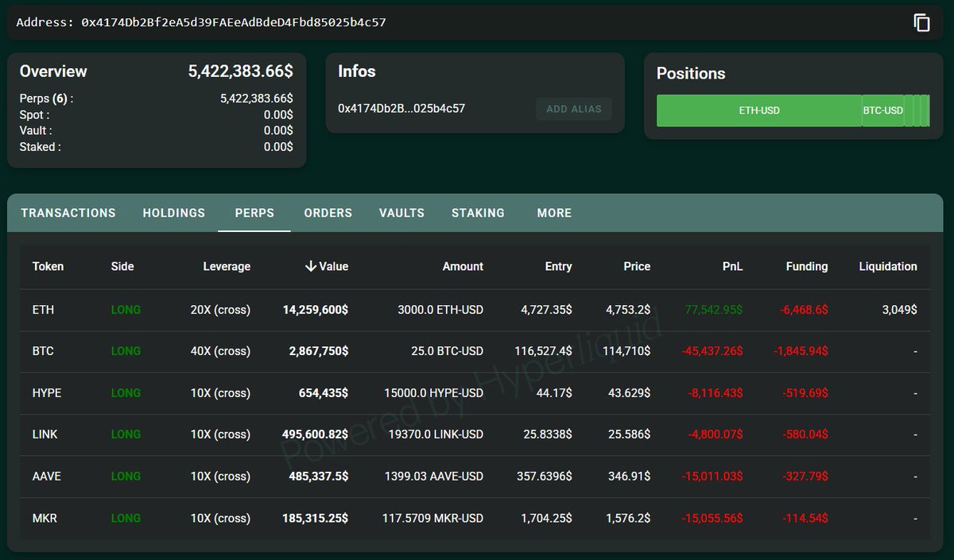This screenshot has height=560, width=954.
Task: Click the MKR value 185,315.25$
Action: (x=315, y=518)
